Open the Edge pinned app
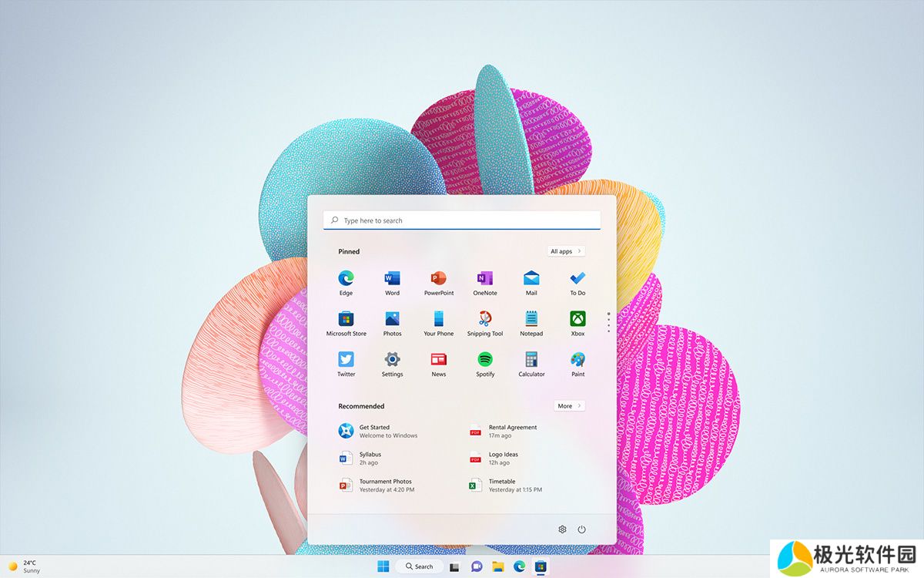The height and width of the screenshot is (578, 924). coord(346,279)
